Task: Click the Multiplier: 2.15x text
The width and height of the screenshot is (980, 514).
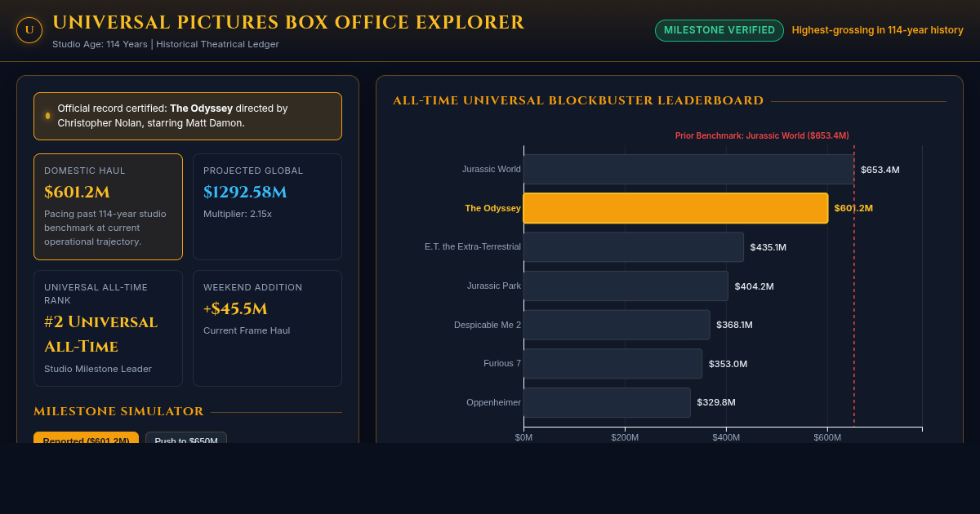Action: pos(238,214)
